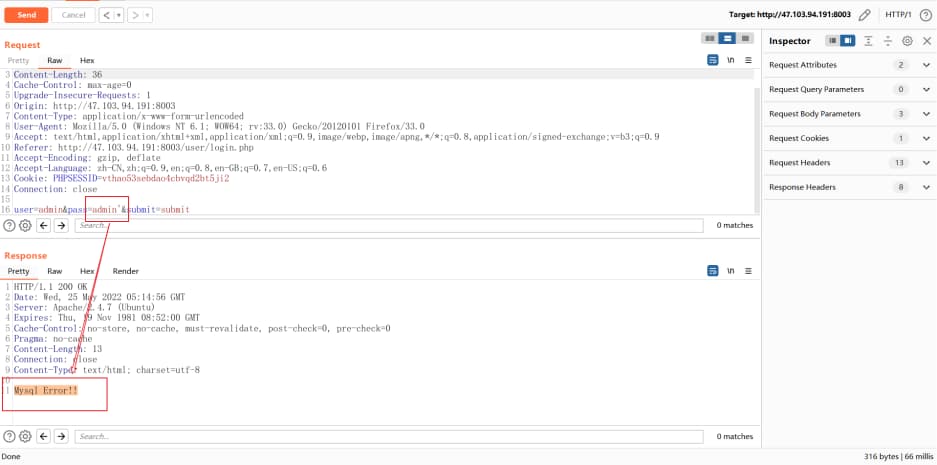Viewport: 937px width, 465px height.
Task: Click the orange Send button
Action: pos(26,15)
